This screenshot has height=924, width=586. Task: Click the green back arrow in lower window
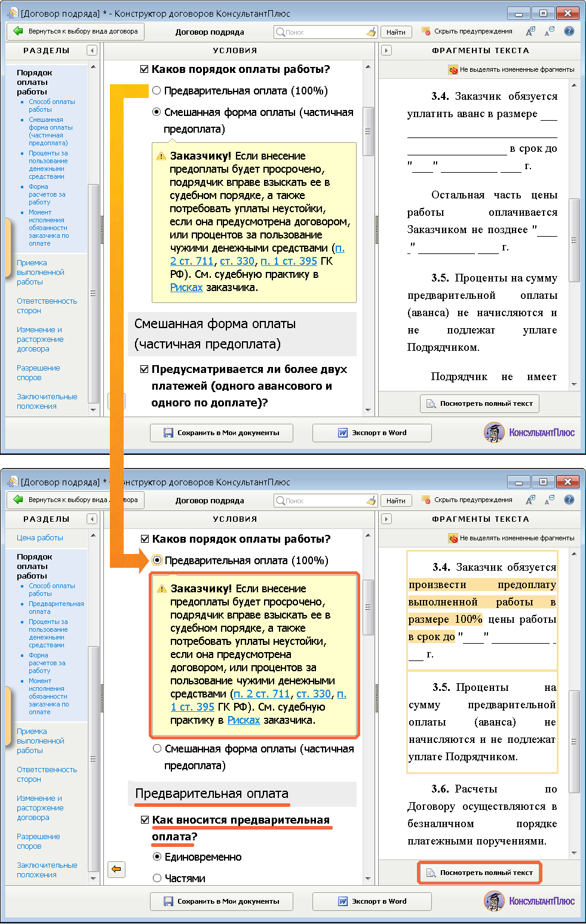tap(17, 500)
